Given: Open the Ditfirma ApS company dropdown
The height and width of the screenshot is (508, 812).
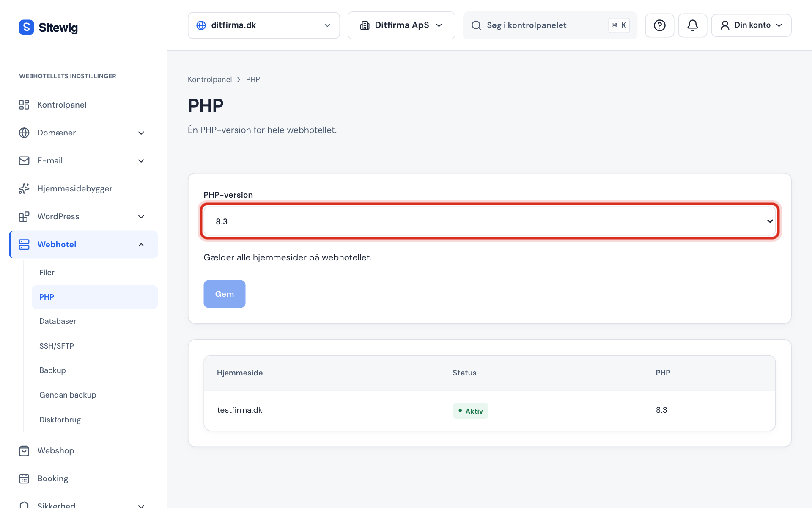Looking at the screenshot, I should [x=401, y=25].
